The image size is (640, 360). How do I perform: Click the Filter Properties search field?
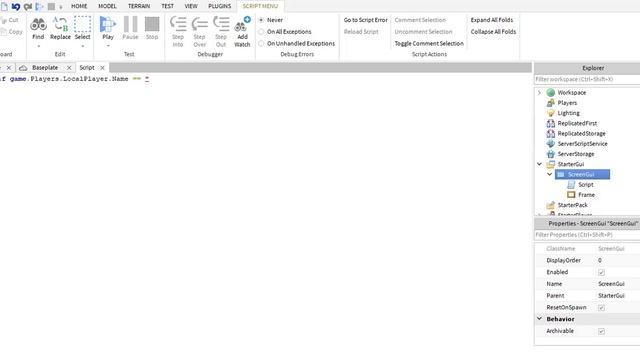[587, 235]
